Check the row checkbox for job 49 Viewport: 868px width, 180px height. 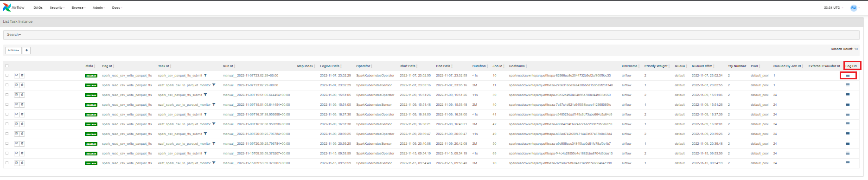click(7, 134)
